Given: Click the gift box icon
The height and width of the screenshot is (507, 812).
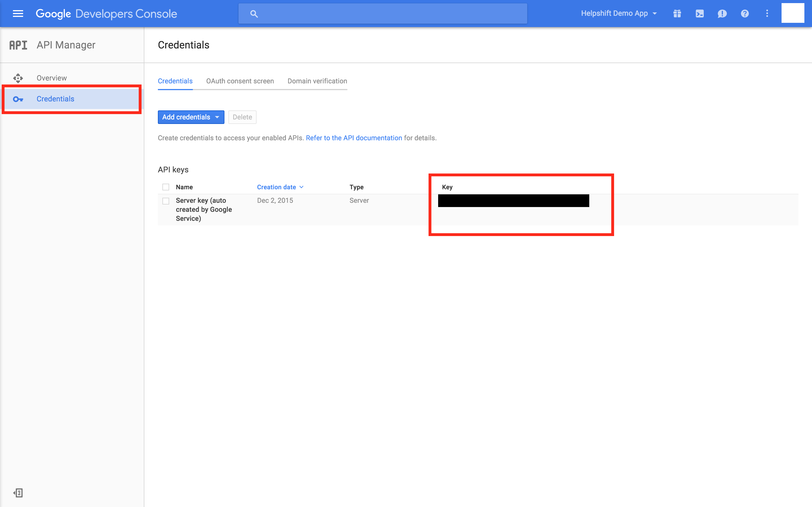Looking at the screenshot, I should pyautogui.click(x=677, y=14).
